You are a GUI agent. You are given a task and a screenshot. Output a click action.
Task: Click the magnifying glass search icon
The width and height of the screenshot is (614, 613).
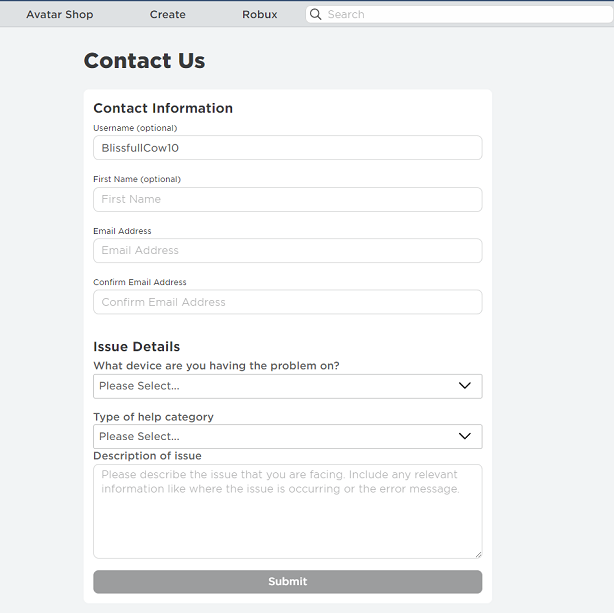click(x=315, y=14)
